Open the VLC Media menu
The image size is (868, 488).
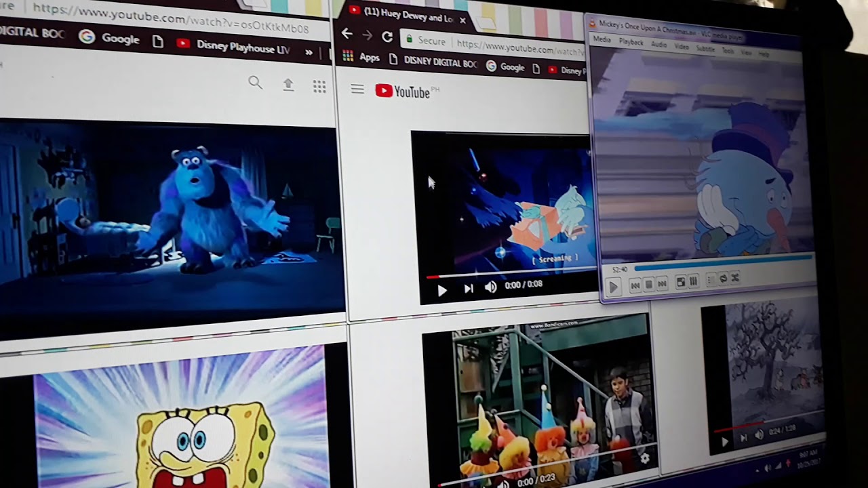coord(601,39)
